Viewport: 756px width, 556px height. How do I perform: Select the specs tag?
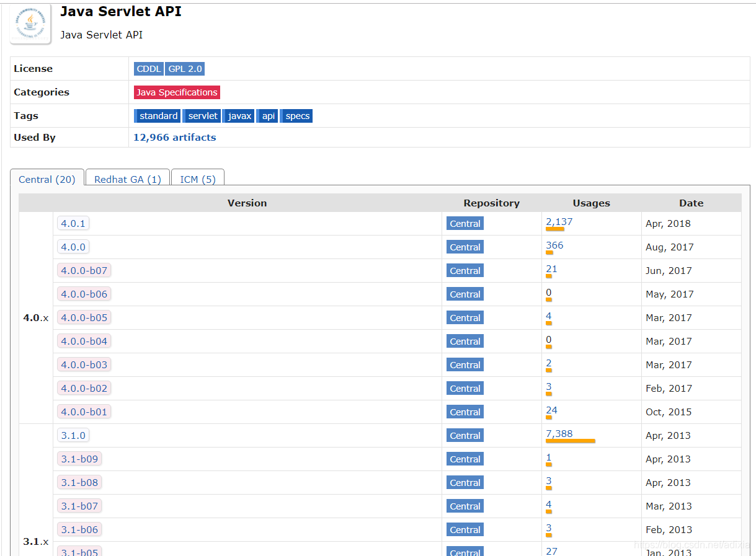click(x=296, y=116)
